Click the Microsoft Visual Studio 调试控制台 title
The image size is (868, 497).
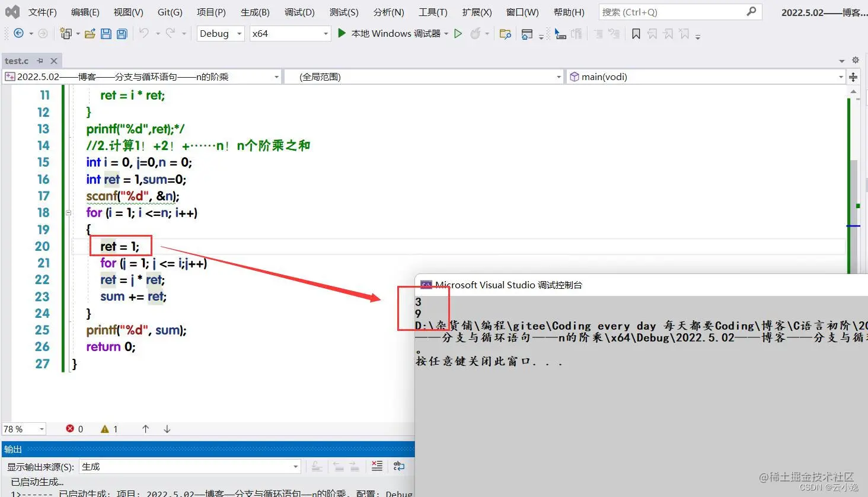[509, 285]
